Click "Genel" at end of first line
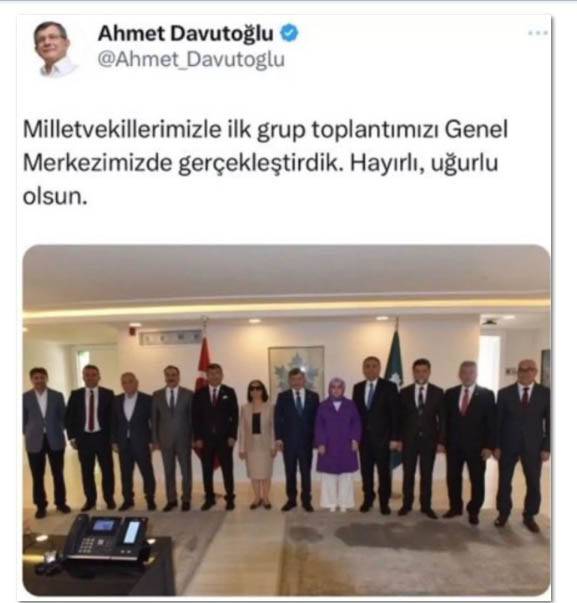This screenshot has width=577, height=603. click(477, 129)
